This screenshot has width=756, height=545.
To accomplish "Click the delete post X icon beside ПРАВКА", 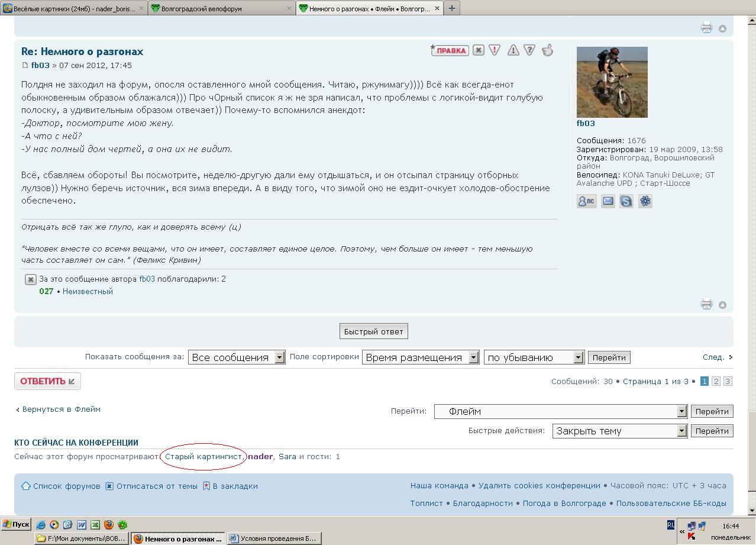I will pos(479,50).
